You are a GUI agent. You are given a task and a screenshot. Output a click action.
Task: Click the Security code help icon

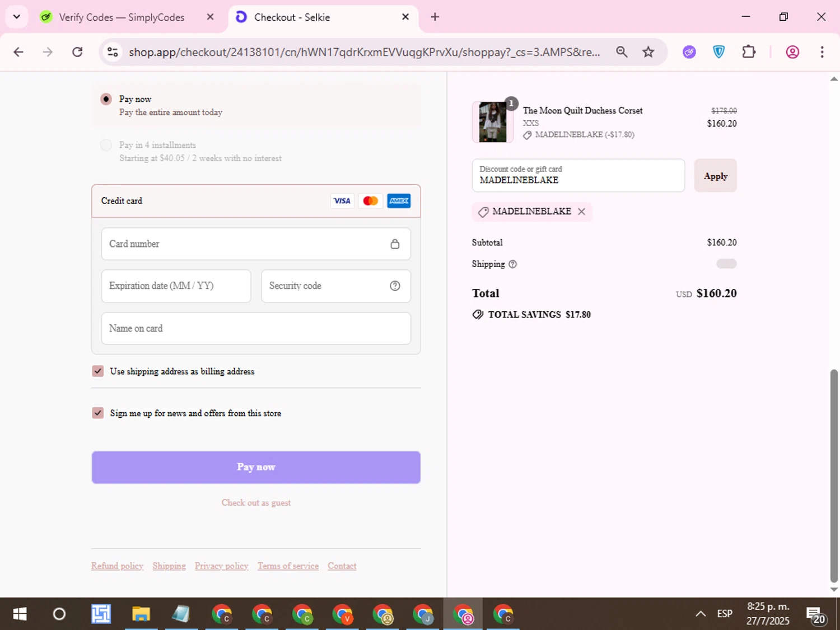pos(395,286)
